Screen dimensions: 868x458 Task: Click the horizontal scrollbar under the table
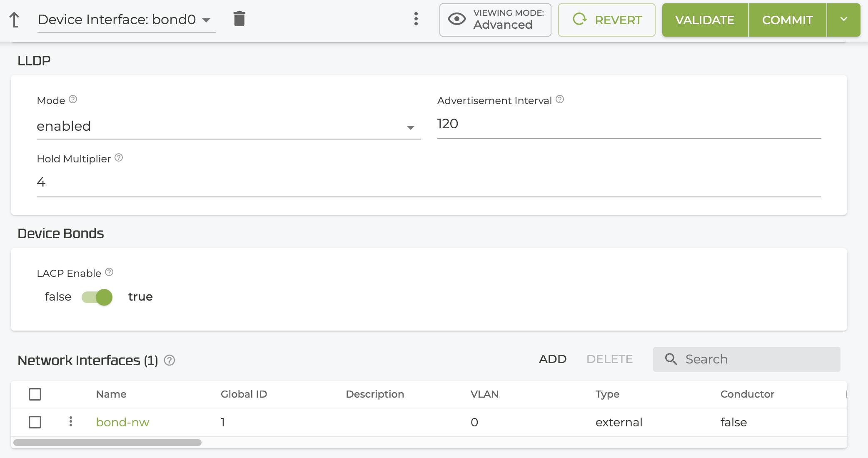tap(107, 443)
